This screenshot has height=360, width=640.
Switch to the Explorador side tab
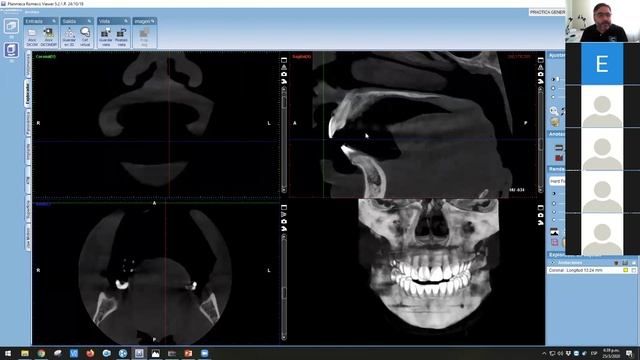(x=28, y=93)
